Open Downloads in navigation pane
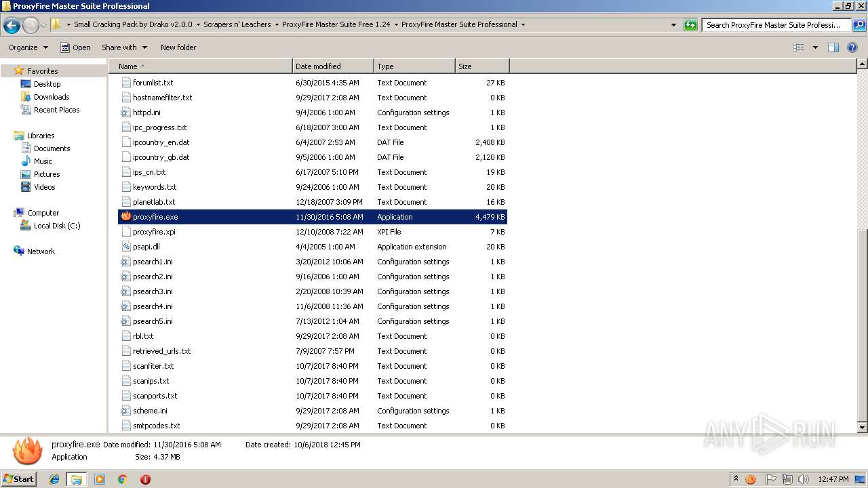The height and width of the screenshot is (488, 868). 52,97
